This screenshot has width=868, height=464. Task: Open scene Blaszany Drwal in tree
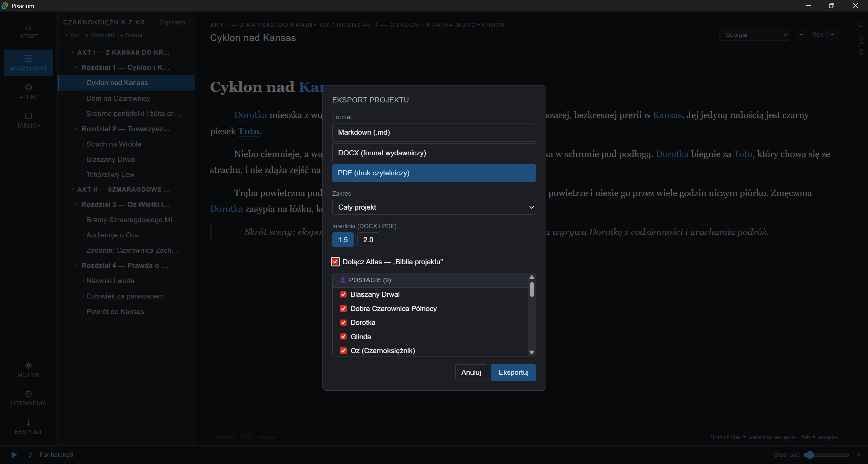point(126,159)
